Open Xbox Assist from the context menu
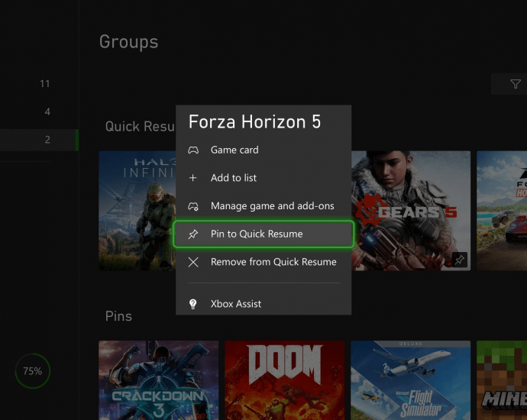Viewport: 527px width, 420px height. (x=236, y=304)
